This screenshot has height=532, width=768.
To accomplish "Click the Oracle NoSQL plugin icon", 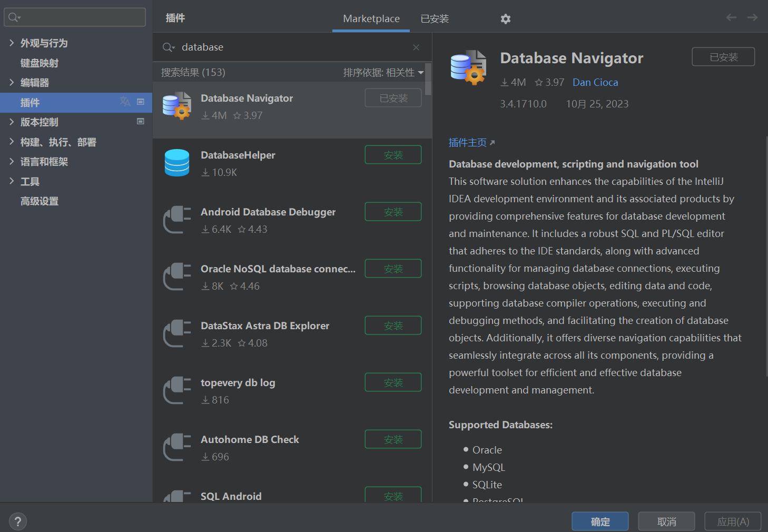I will pos(177,277).
